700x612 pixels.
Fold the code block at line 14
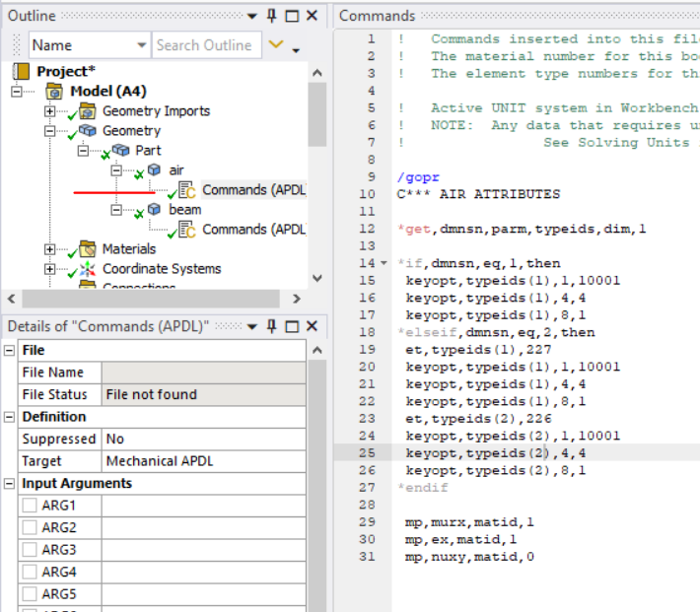point(384,263)
